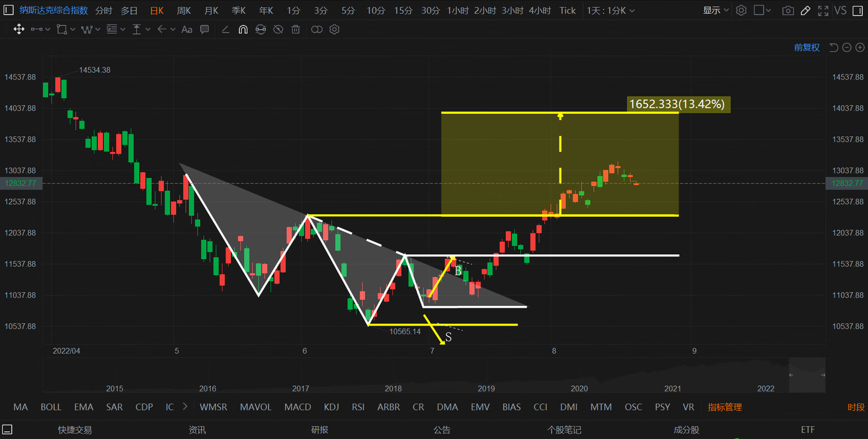The width and height of the screenshot is (868, 439).
Task: Select the 1小时 timeframe
Action: tap(458, 10)
